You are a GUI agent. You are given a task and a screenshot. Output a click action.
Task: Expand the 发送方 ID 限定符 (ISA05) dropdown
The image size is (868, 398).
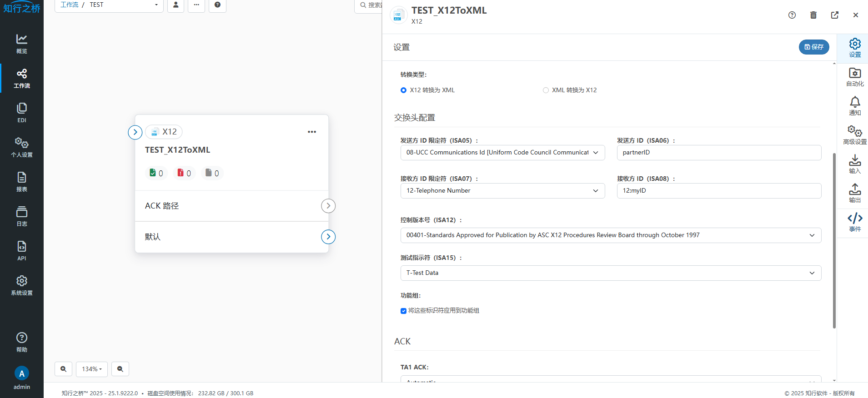tap(502, 153)
